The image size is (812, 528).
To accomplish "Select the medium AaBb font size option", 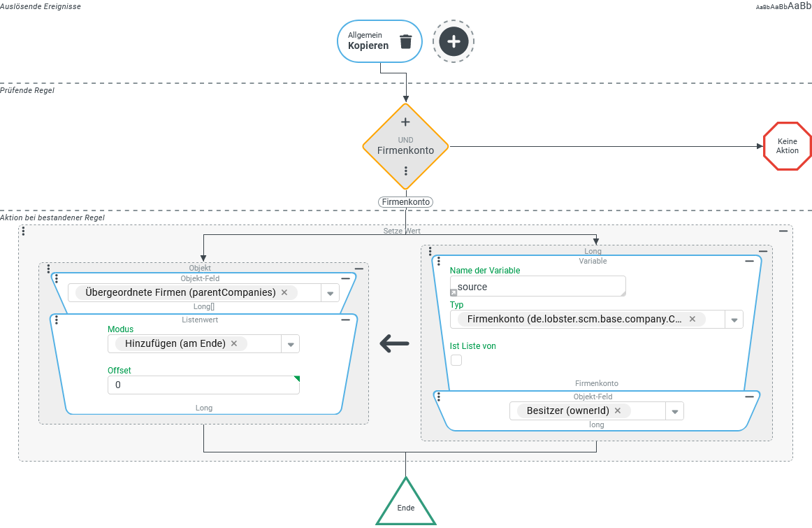I will point(779,7).
